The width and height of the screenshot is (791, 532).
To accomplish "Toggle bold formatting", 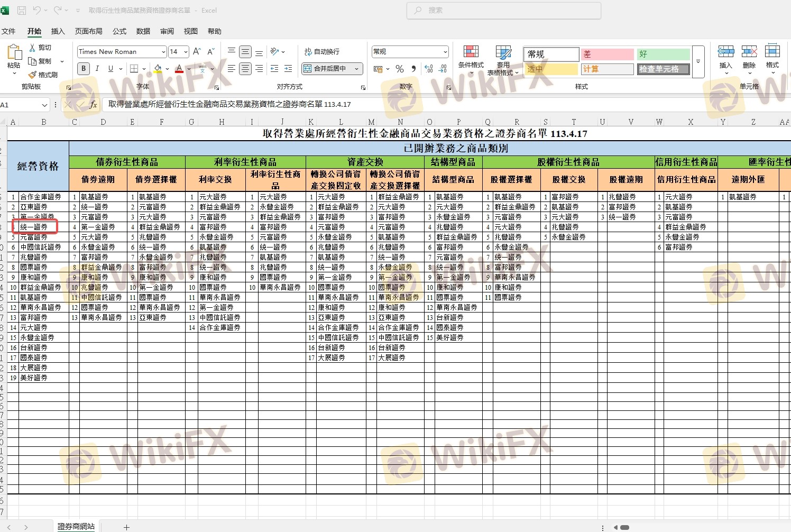I will (84, 68).
